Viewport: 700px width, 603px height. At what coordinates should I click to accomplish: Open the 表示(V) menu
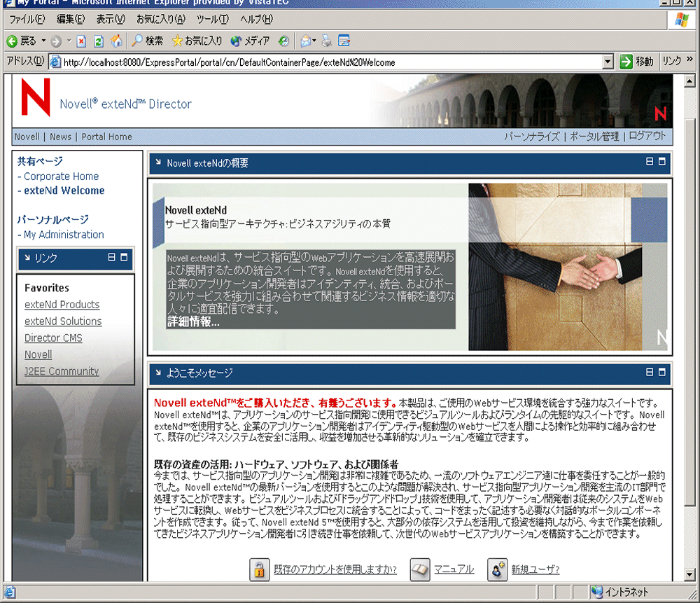pos(111,19)
